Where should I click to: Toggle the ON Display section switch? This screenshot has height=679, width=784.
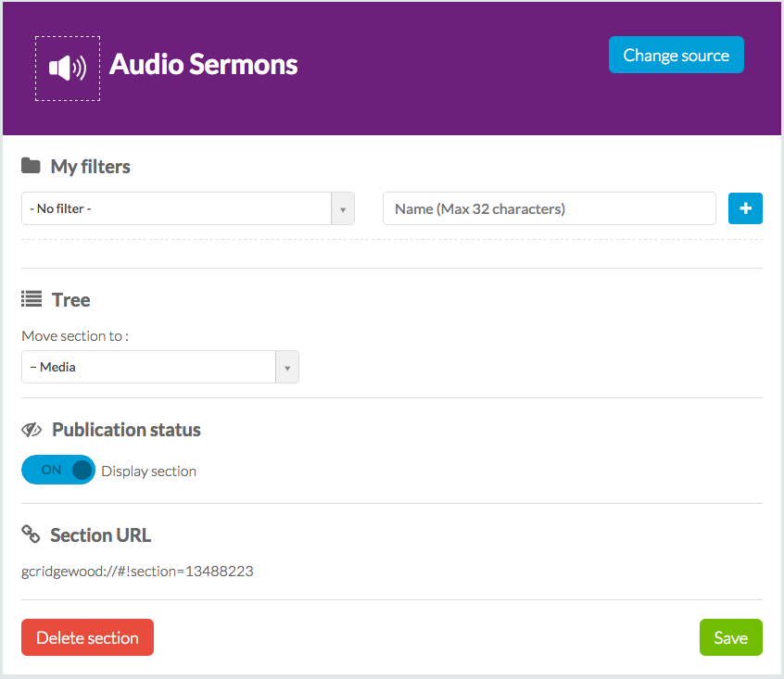pyautogui.click(x=58, y=471)
